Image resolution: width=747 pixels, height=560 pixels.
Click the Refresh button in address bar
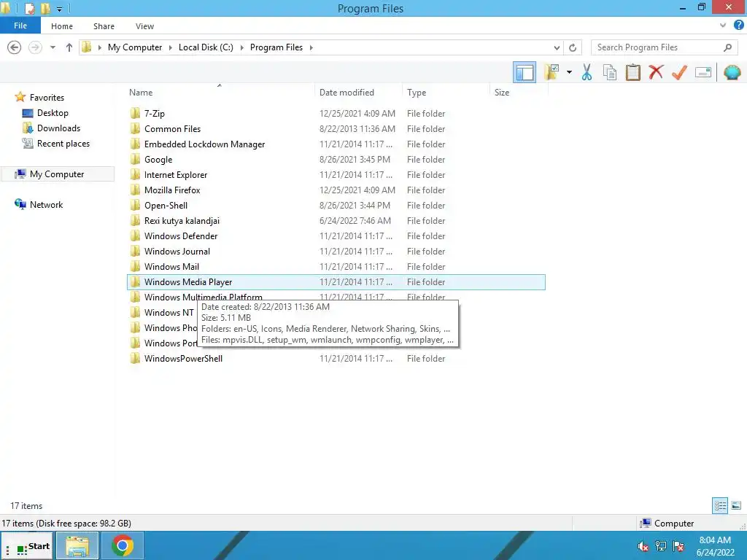click(x=573, y=47)
